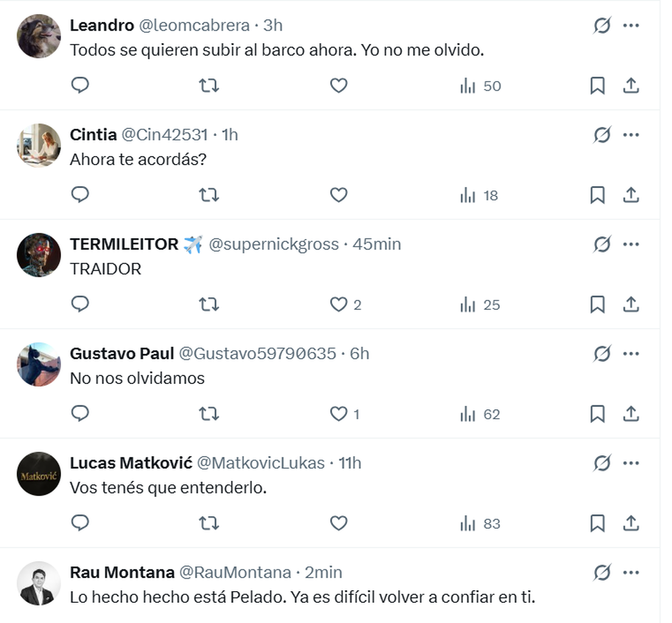Bookmark Cintia's tweet
This screenshot has width=672, height=623.
(597, 195)
